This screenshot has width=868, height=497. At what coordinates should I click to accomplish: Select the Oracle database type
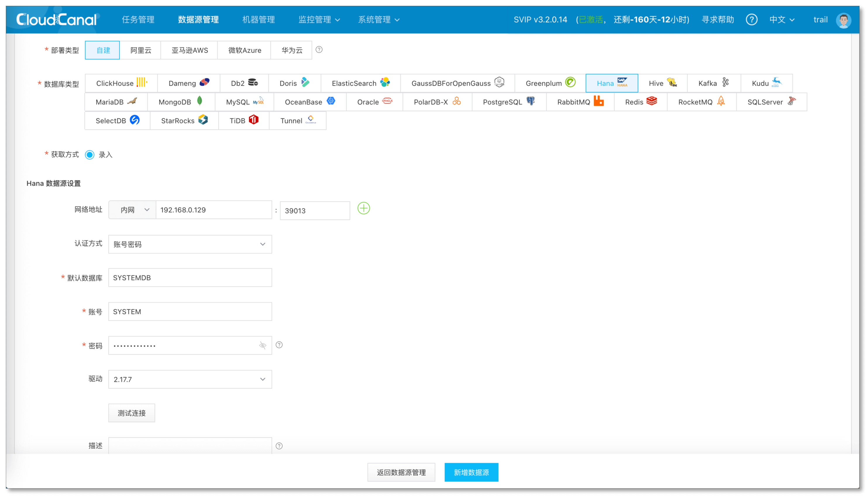[374, 102]
